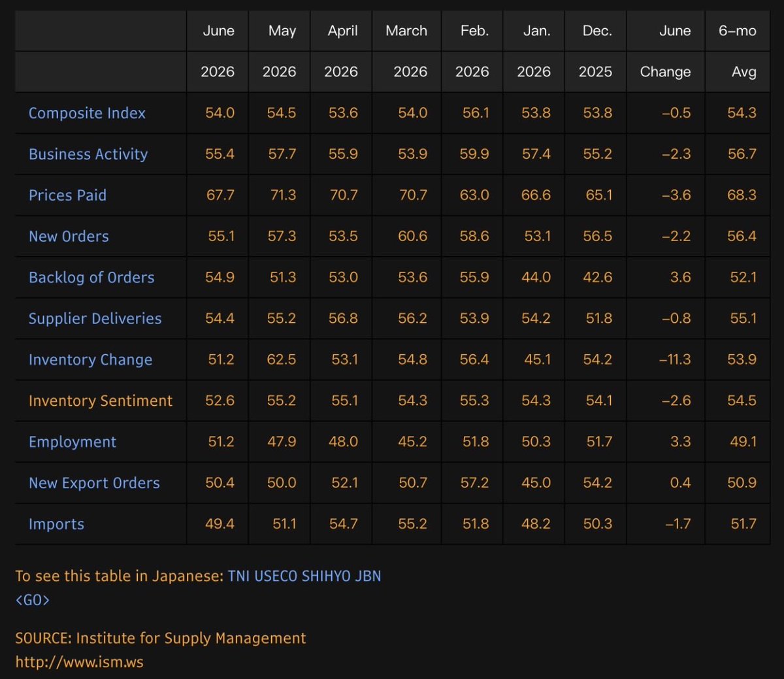Viewport: 784px width, 679px height.
Task: Select the New Export Orders link
Action: 94,483
